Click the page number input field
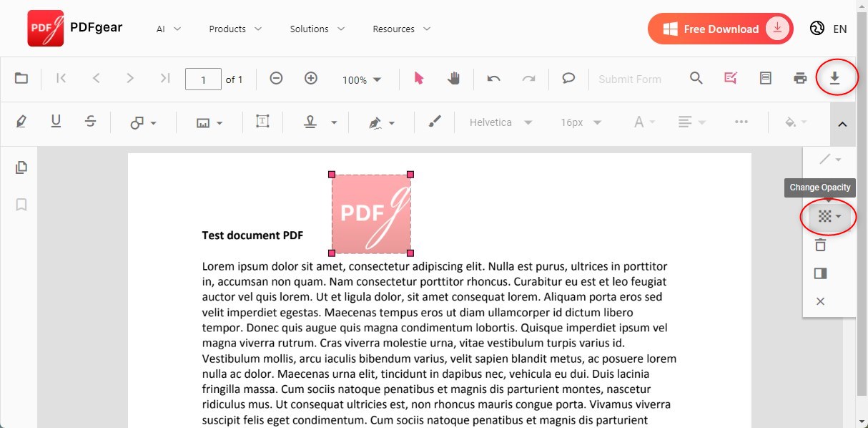 [203, 79]
